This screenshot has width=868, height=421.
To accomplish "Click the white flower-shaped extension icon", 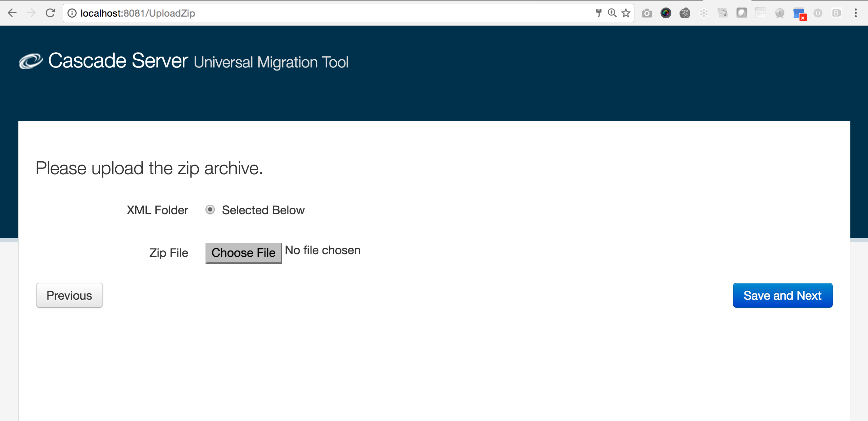I will tap(704, 13).
